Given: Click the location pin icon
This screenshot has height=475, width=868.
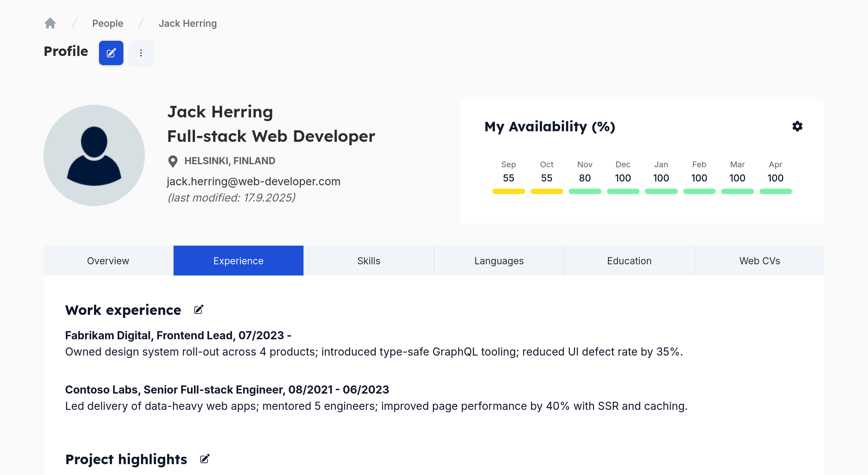Looking at the screenshot, I should pyautogui.click(x=173, y=161).
